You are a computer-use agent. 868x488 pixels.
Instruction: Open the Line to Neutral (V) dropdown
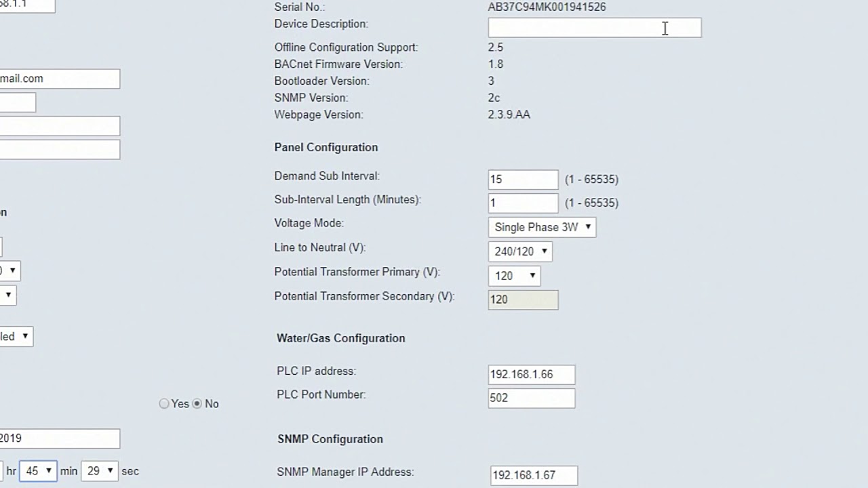coord(520,251)
